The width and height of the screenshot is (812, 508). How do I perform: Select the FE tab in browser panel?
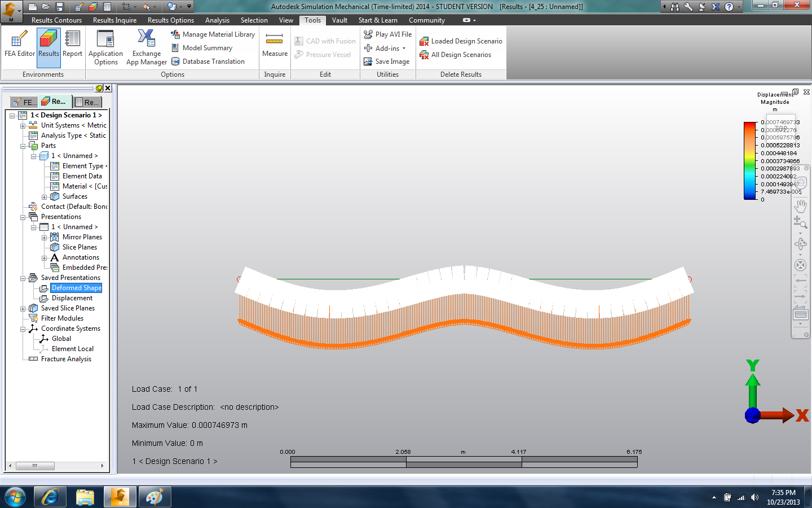pos(24,102)
